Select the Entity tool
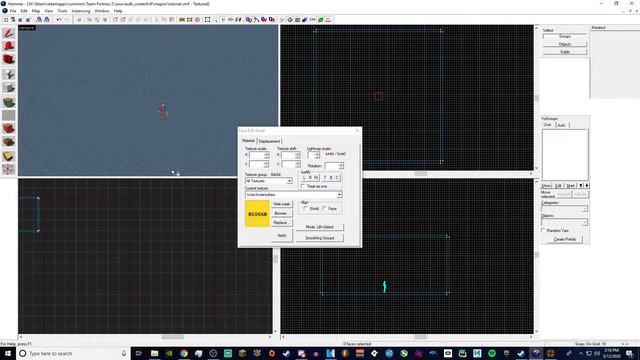Image resolution: width=640 pixels, height=360 pixels. (9, 74)
